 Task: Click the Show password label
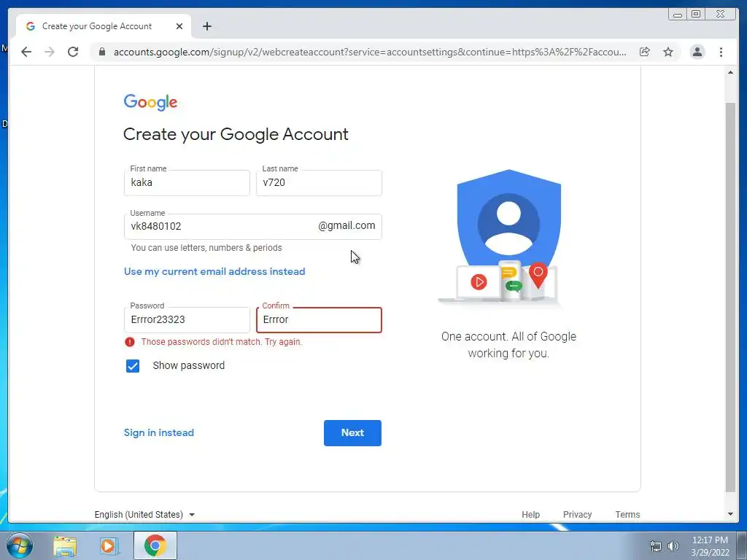click(x=189, y=366)
